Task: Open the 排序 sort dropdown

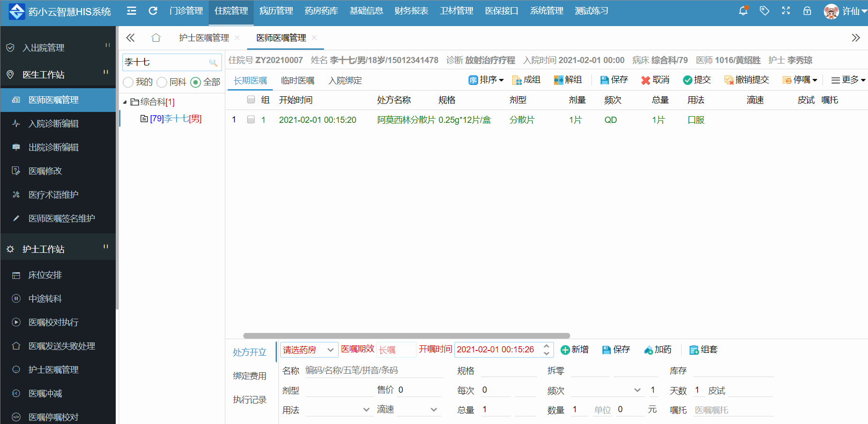Action: coord(486,80)
